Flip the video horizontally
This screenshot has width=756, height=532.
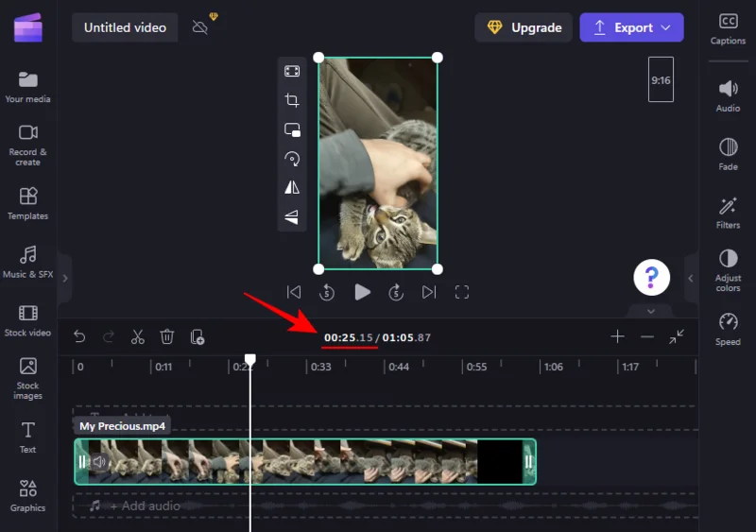[x=292, y=188]
